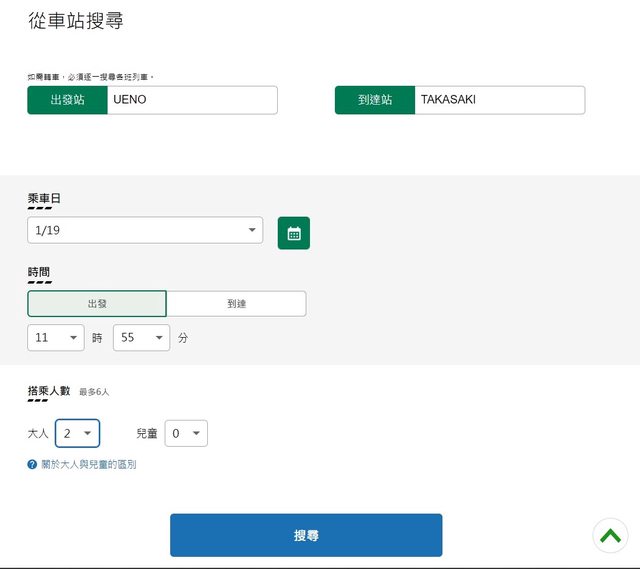Expand the hour dropdown showing 11
The image size is (640, 569).
[56, 338]
